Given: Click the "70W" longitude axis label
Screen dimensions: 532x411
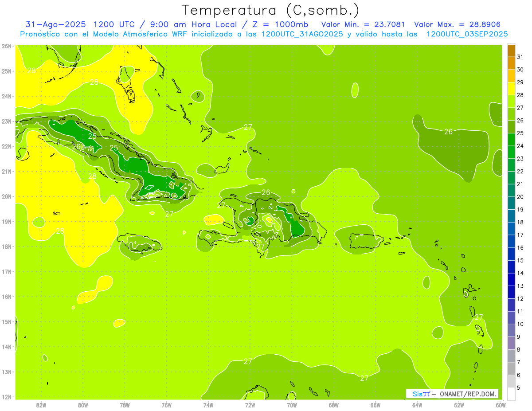Looking at the screenshot, I should point(292,405).
